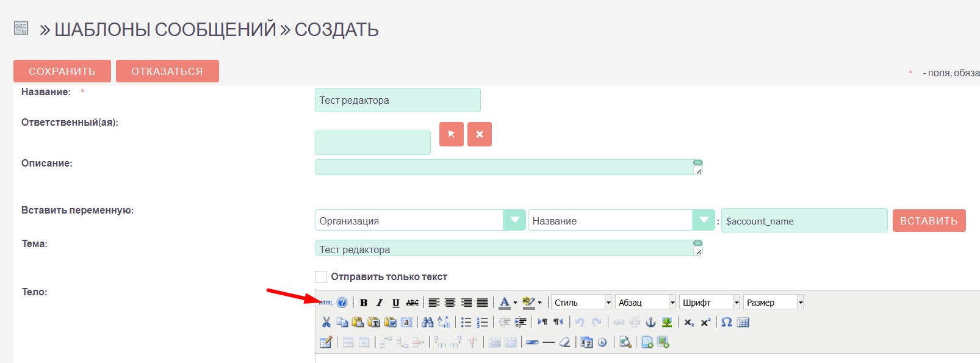Image resolution: width=980 pixels, height=363 pixels.
Task: Expand the 'Организация' dropdown
Action: click(x=514, y=220)
